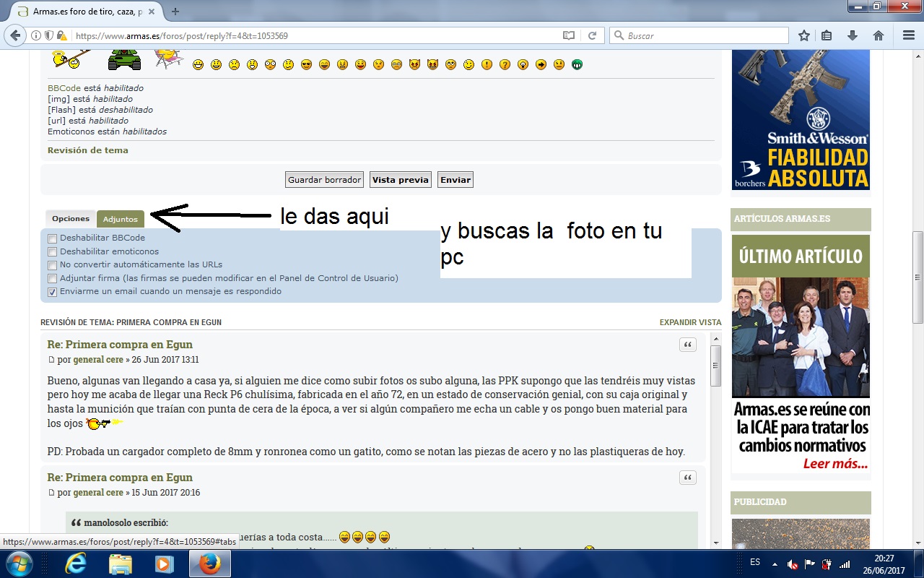
Task: Switch to the Adjuntos tab
Action: 120,219
